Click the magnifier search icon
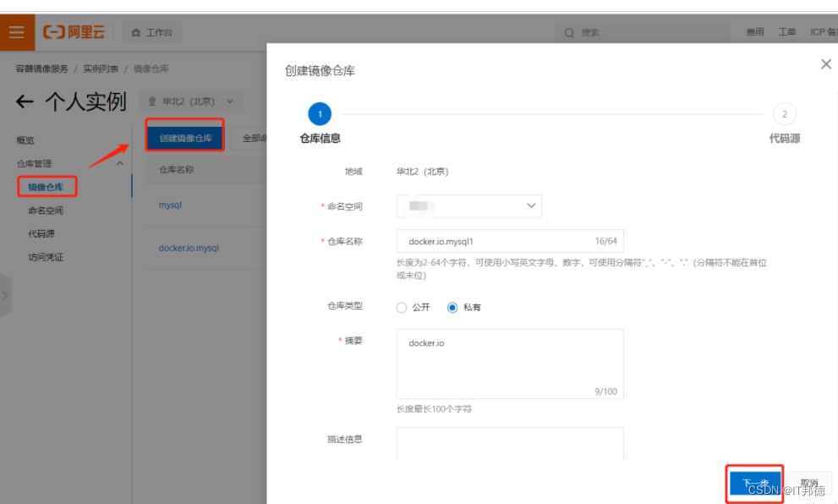The image size is (838, 504). pos(570,33)
